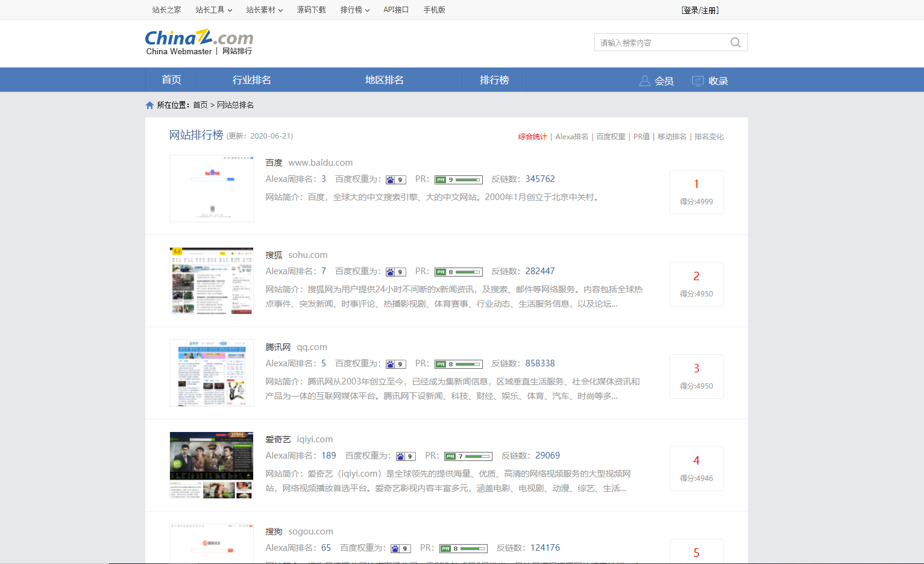Click the qq.com site thumbnail
The height and width of the screenshot is (564, 924).
212,373
